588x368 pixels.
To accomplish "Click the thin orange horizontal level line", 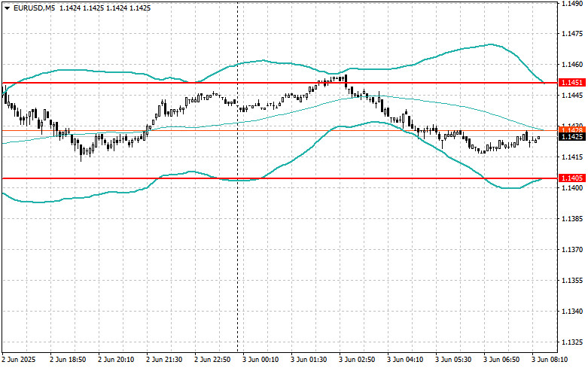I will [279, 130].
